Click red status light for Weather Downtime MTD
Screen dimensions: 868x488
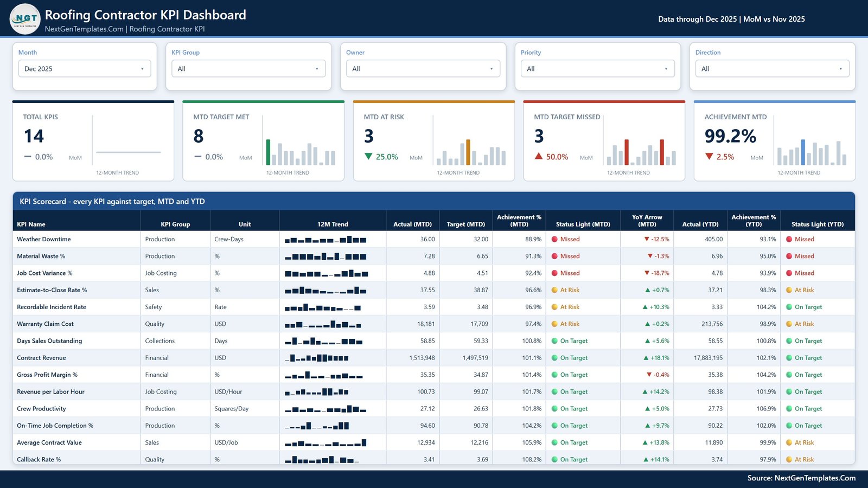[x=554, y=239]
